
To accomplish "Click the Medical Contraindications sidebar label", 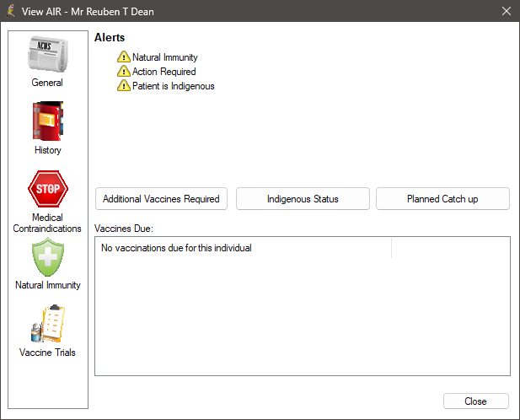I will pos(47,223).
